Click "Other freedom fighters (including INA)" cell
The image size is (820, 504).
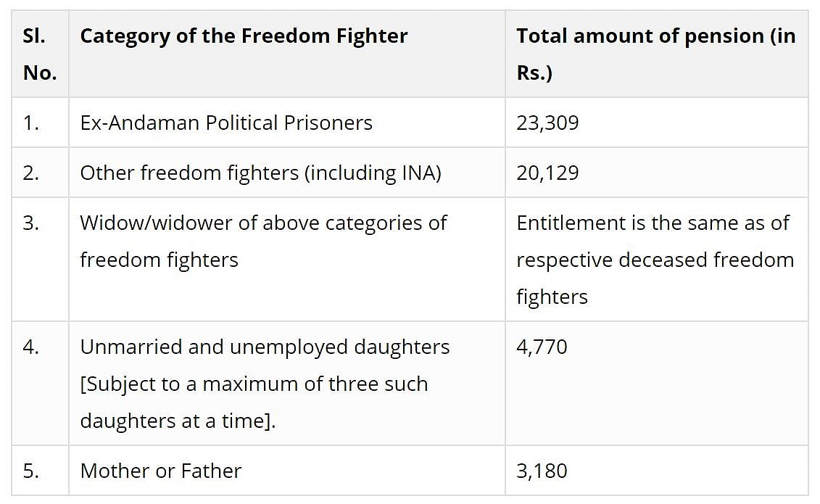(260, 173)
